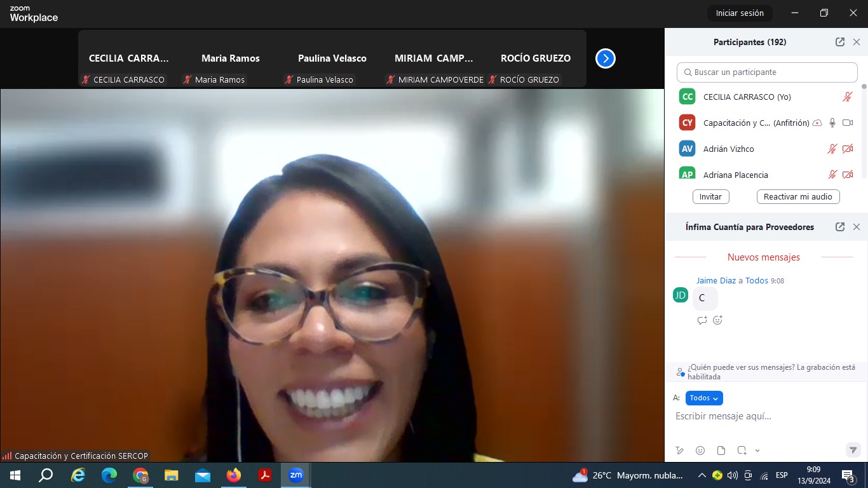The image size is (868, 488).
Task: Click the Invitar button
Action: tap(710, 196)
